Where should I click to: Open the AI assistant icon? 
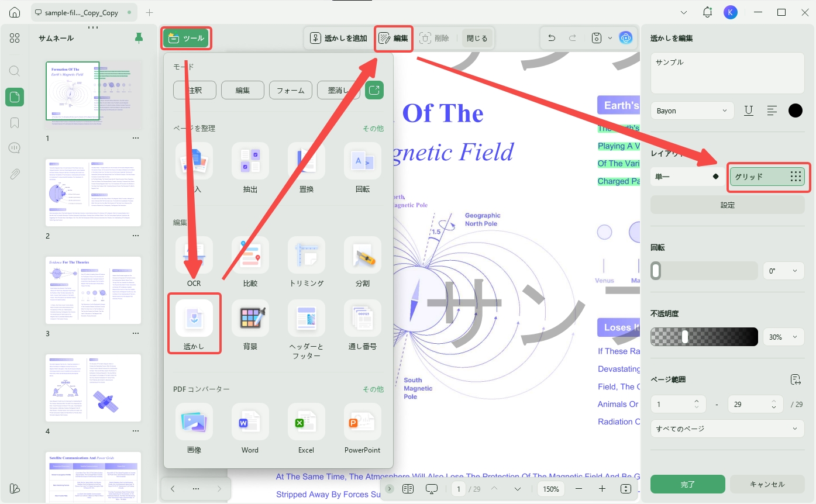pos(626,38)
